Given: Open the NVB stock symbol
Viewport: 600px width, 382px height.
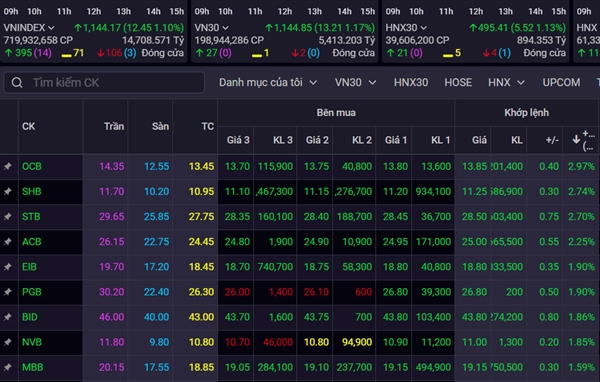Looking at the screenshot, I should 32,342.
